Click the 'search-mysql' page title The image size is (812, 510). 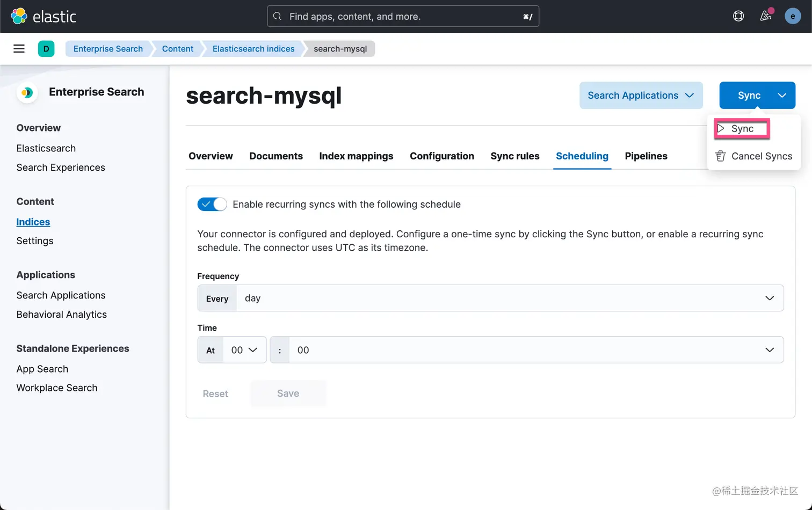[x=264, y=96]
